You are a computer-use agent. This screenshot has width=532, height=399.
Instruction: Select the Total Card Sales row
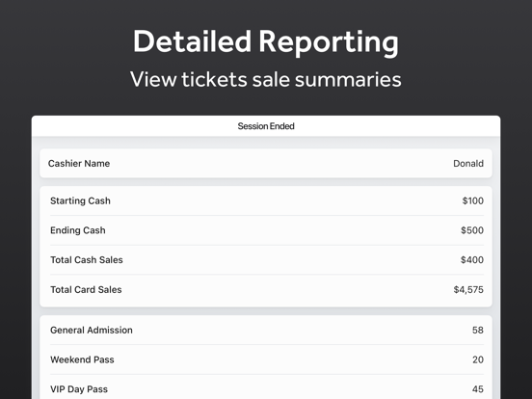point(266,289)
